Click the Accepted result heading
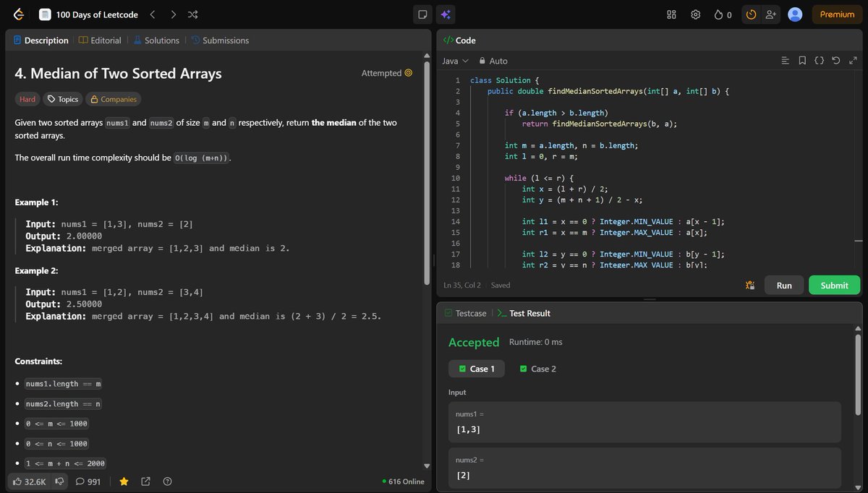This screenshot has width=868, height=493. (474, 342)
